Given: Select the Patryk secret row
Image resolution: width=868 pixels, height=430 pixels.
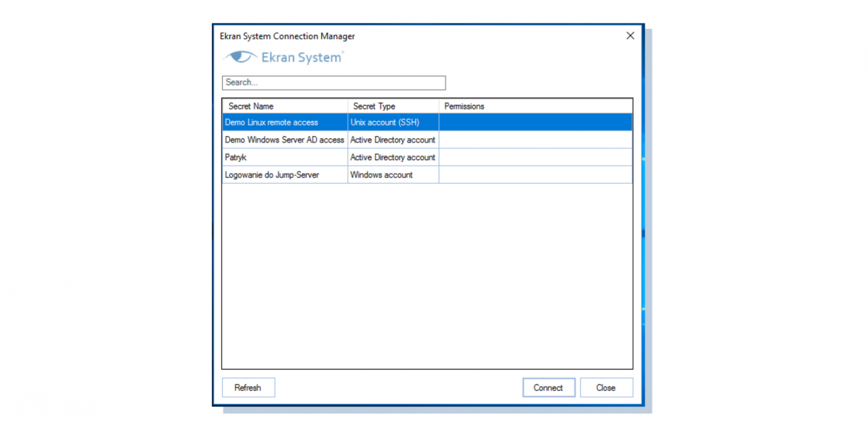Looking at the screenshot, I should coord(427,157).
